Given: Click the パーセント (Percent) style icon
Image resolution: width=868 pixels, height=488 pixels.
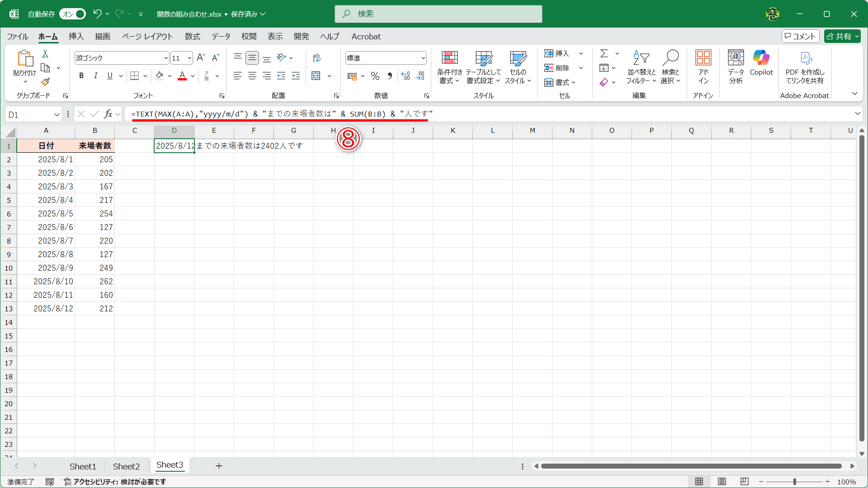Looking at the screenshot, I should point(375,76).
